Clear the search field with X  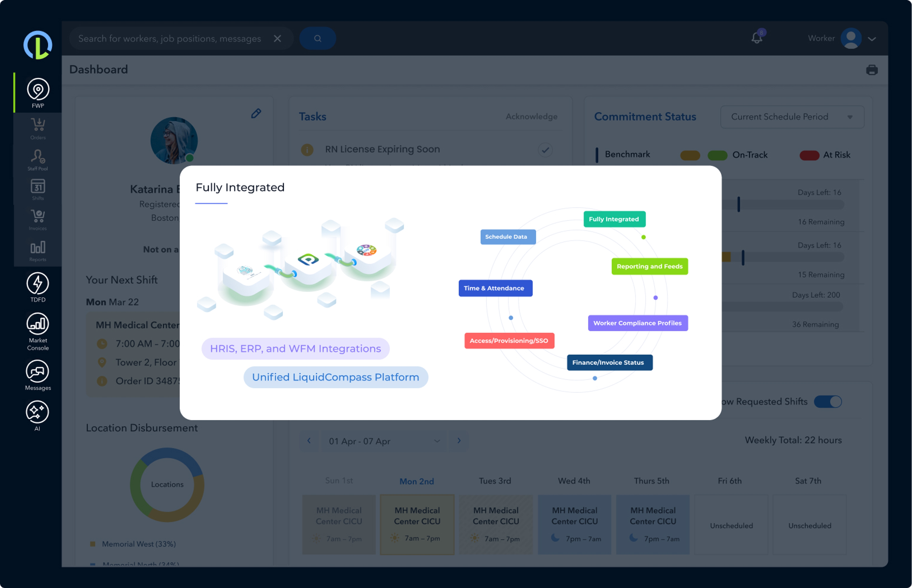coord(278,38)
